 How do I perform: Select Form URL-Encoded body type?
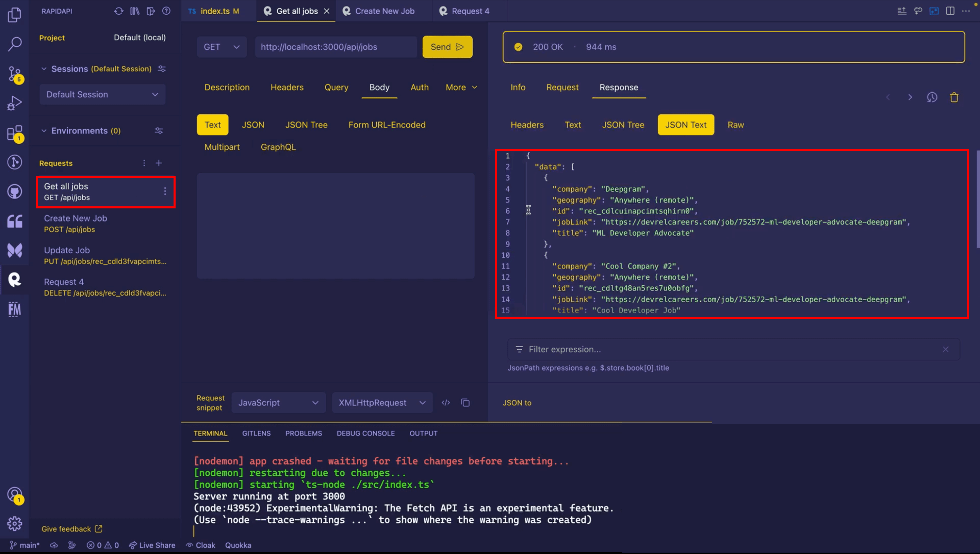click(387, 125)
